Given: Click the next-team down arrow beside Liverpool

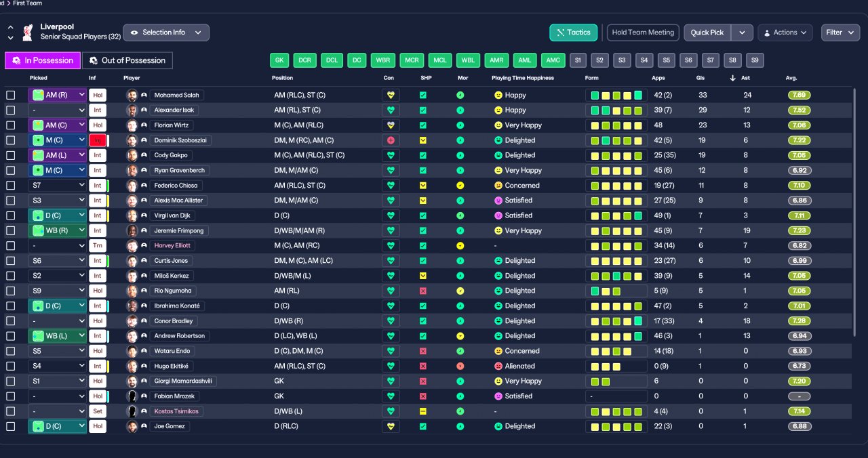Looking at the screenshot, I should pos(10,38).
